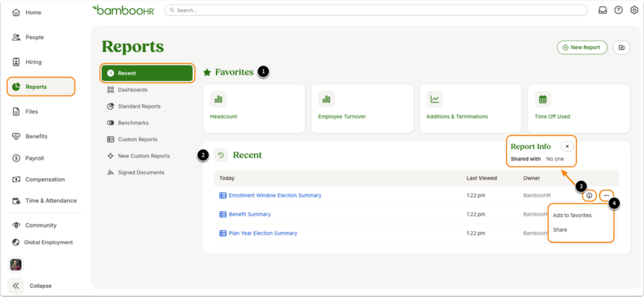
Task: Navigate to Payroll in the sidebar
Action: click(x=35, y=158)
